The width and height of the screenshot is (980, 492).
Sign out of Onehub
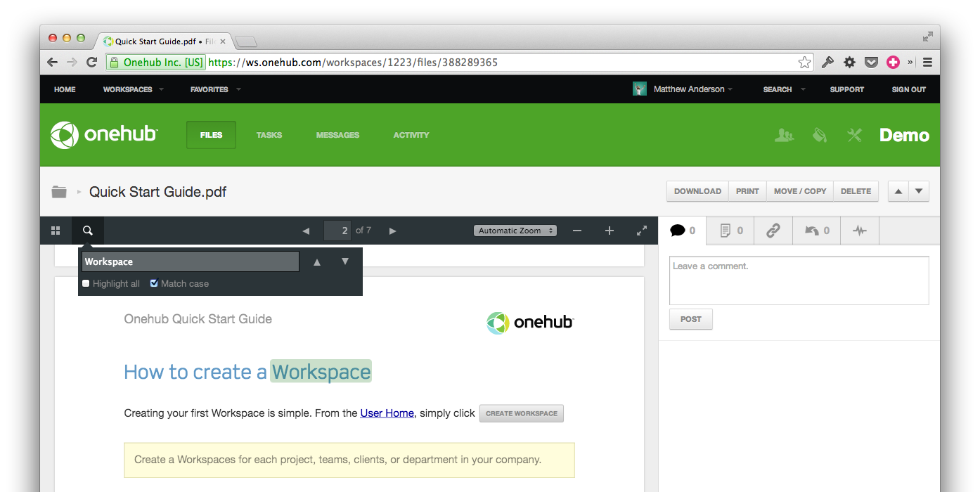pyautogui.click(x=909, y=89)
